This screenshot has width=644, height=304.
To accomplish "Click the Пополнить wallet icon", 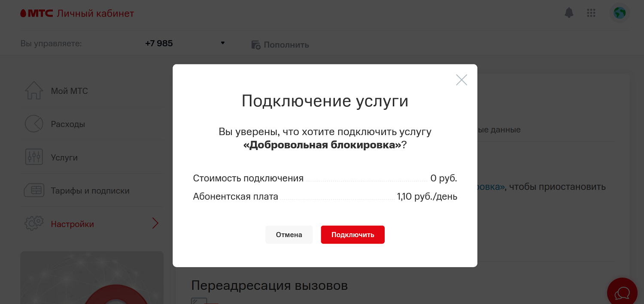I will point(256,45).
